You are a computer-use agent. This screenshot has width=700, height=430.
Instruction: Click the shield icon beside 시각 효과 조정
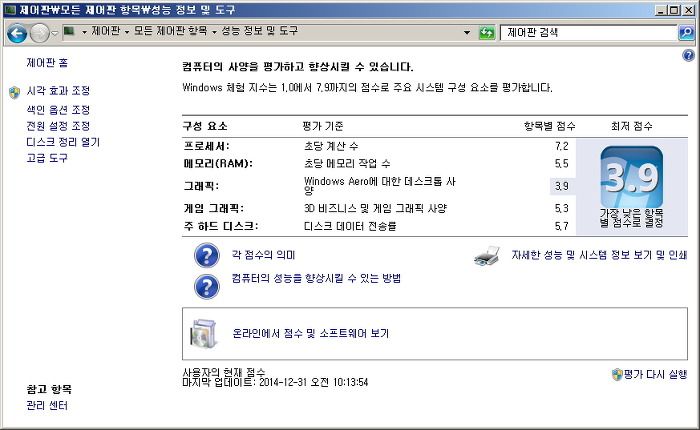point(14,92)
